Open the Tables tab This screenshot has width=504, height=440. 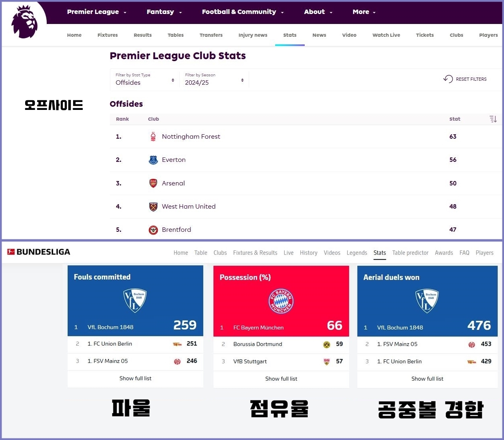click(x=176, y=35)
